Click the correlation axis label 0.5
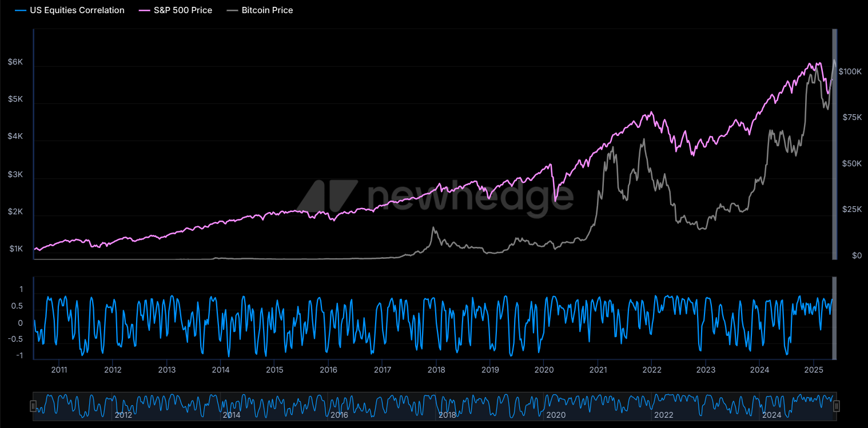The image size is (868, 428). [17, 306]
